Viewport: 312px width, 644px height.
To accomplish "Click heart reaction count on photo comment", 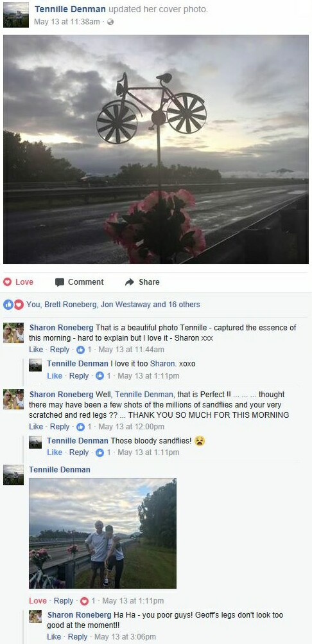I will [84, 601].
